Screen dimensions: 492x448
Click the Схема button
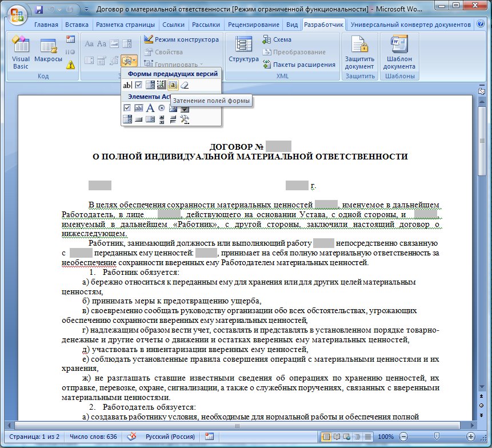[x=277, y=39]
